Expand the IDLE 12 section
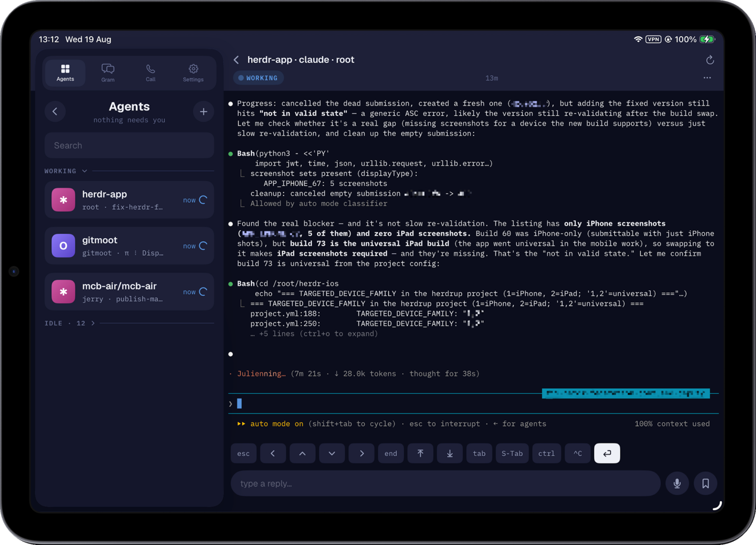The height and width of the screenshot is (545, 756). click(x=70, y=323)
